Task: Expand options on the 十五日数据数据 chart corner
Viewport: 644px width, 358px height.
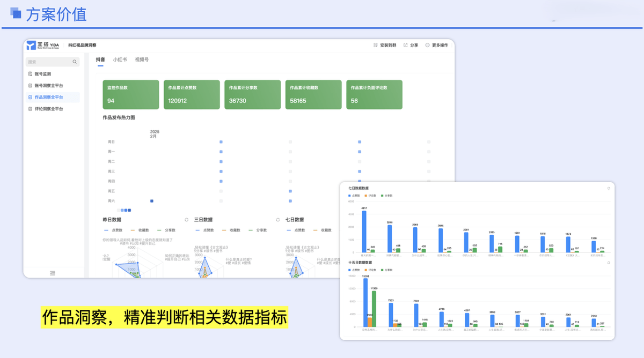Action: (610, 262)
